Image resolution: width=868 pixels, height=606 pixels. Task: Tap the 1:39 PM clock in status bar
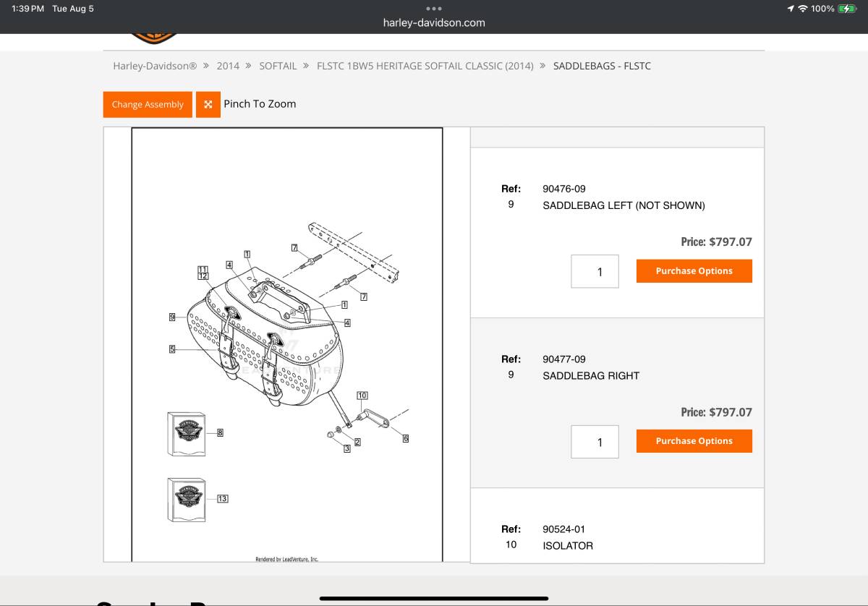(x=28, y=9)
